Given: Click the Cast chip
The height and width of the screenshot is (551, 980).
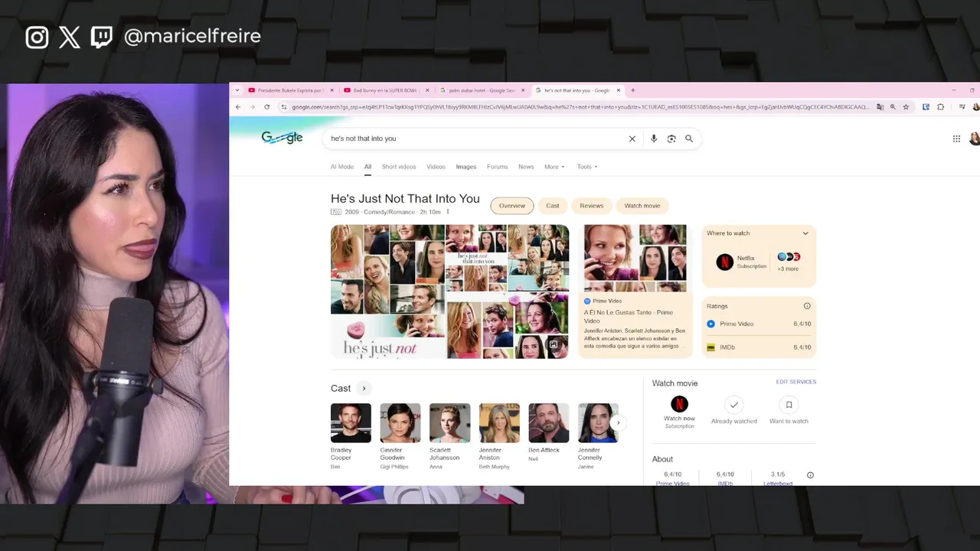Looking at the screenshot, I should coord(553,206).
